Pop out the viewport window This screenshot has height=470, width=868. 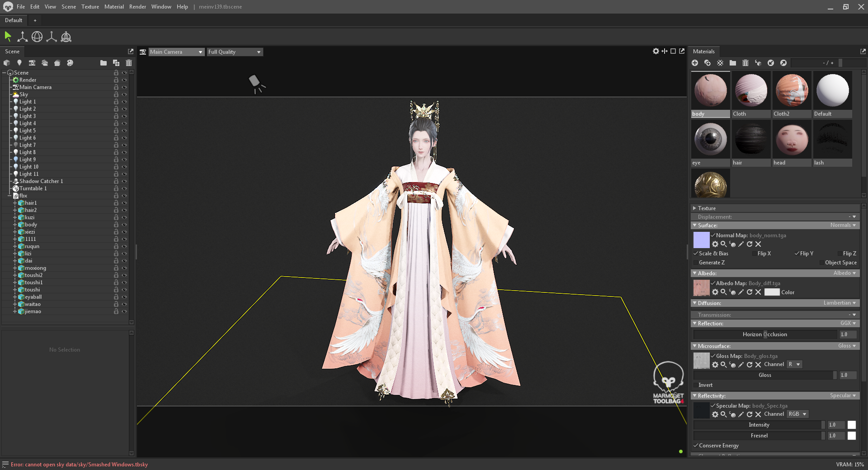tap(682, 52)
